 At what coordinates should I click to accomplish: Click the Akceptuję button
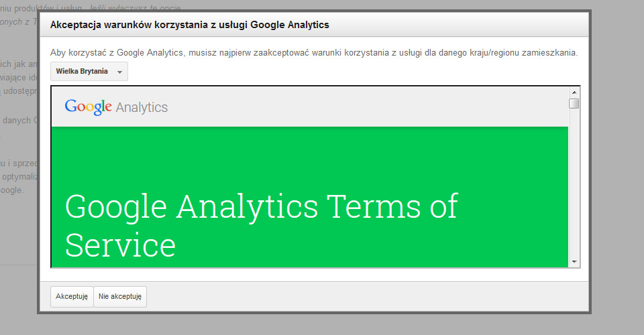click(72, 296)
